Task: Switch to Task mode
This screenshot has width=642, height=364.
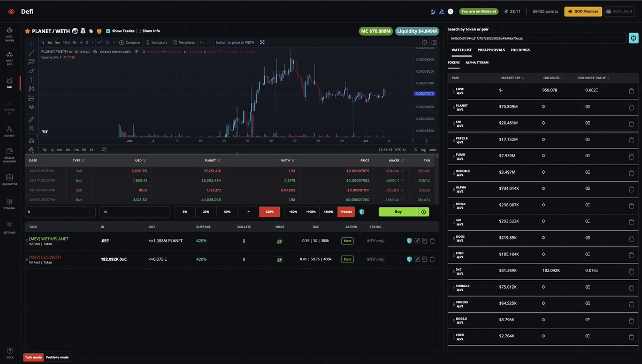Action: (33, 357)
